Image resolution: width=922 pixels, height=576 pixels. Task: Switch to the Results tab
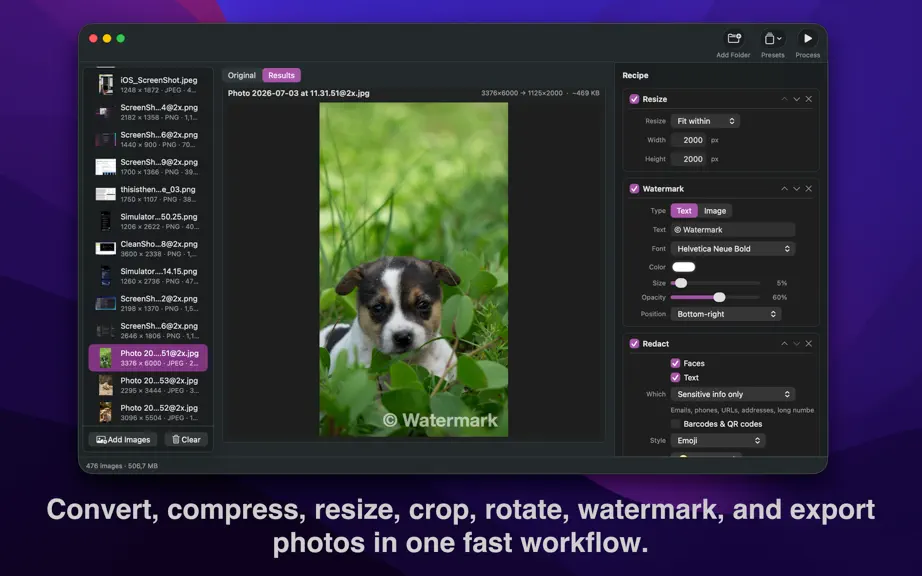[x=281, y=75]
